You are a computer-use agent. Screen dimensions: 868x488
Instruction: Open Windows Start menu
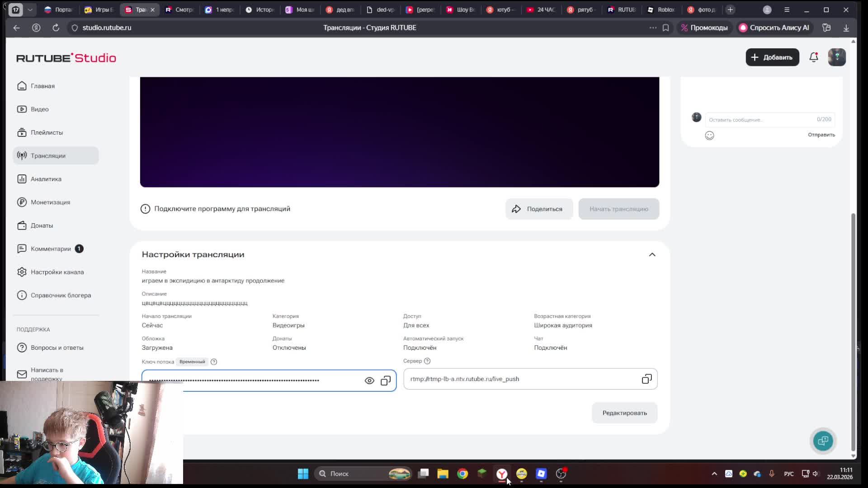(x=303, y=474)
